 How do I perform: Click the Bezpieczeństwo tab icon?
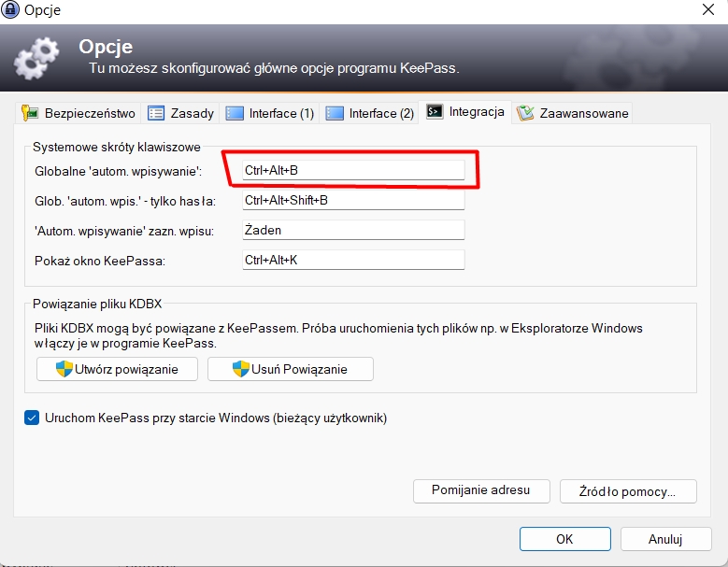click(31, 113)
